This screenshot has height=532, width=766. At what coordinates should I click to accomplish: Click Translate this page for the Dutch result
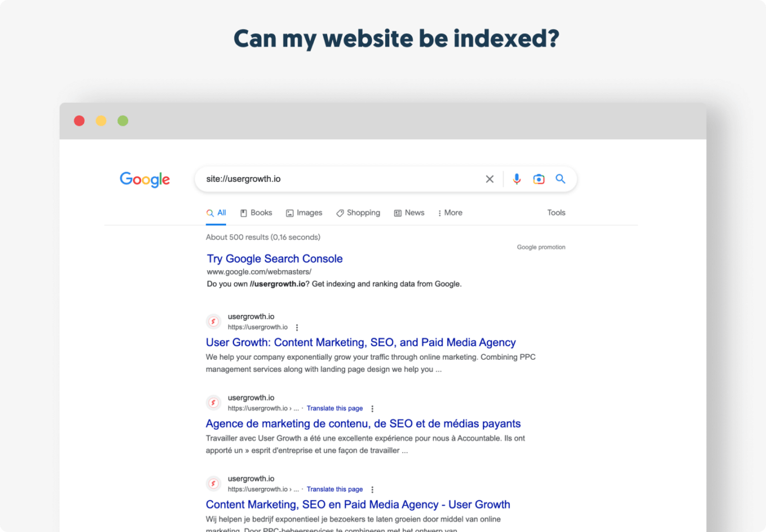(x=335, y=490)
